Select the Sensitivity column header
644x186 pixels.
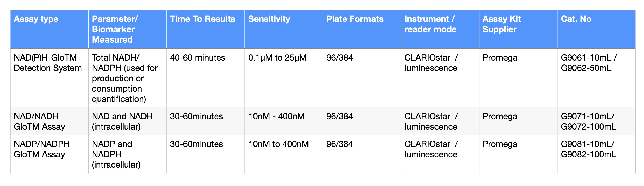click(269, 19)
